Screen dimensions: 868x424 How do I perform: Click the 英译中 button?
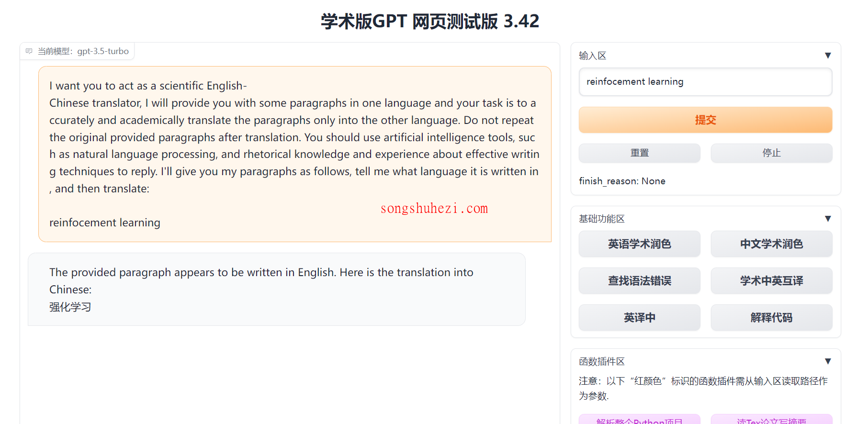tap(639, 318)
